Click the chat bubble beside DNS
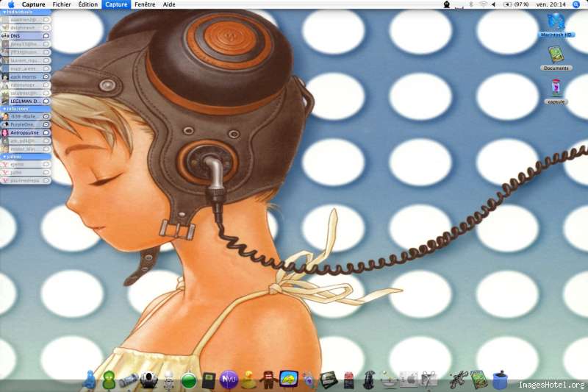 (x=46, y=36)
